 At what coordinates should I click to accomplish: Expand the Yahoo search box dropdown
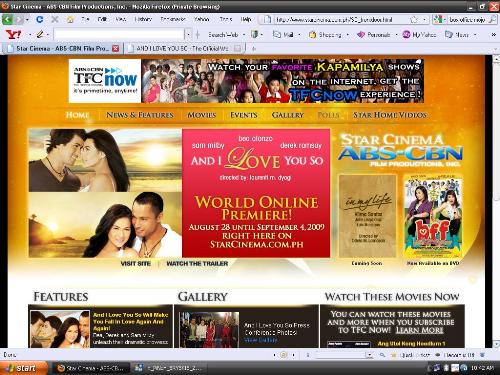click(x=188, y=34)
